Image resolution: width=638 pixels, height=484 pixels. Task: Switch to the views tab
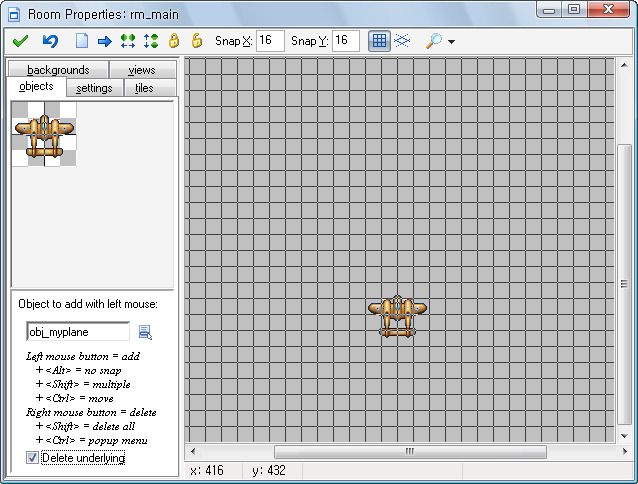(x=142, y=70)
